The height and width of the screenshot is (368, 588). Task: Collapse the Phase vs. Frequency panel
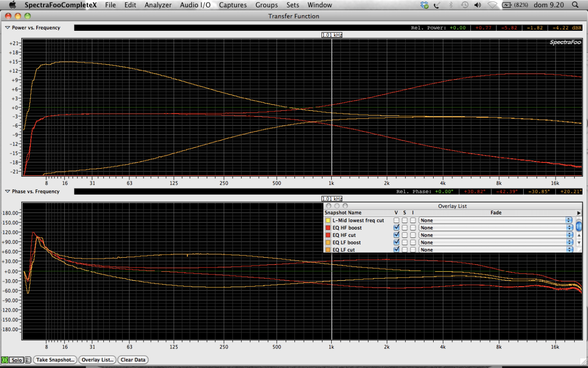tap(7, 191)
